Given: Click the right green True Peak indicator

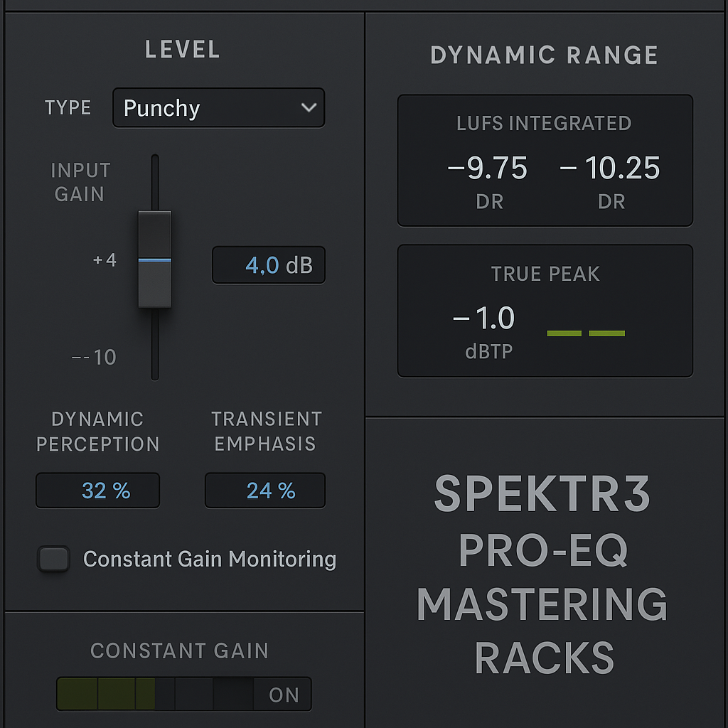Looking at the screenshot, I should click(x=607, y=333).
